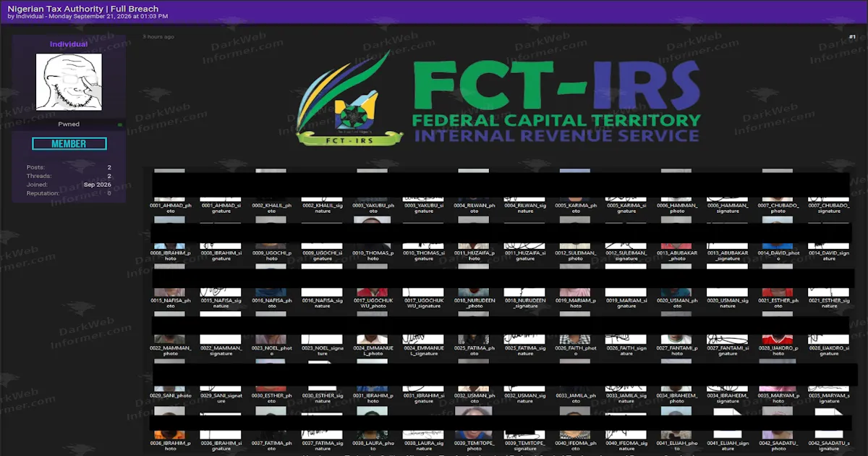Click the 0015_NAFISA_photo label
This screenshot has height=456, width=868.
tap(171, 303)
